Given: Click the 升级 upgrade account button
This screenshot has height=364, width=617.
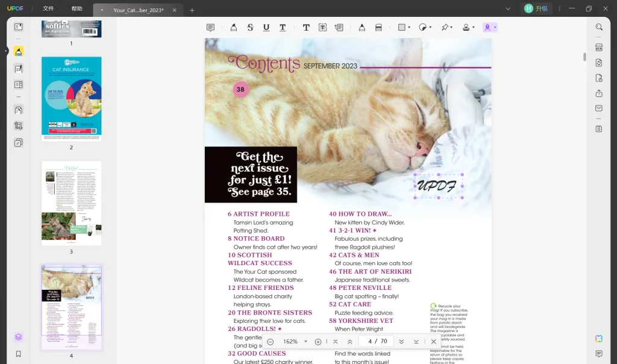Looking at the screenshot, I should point(537,8).
